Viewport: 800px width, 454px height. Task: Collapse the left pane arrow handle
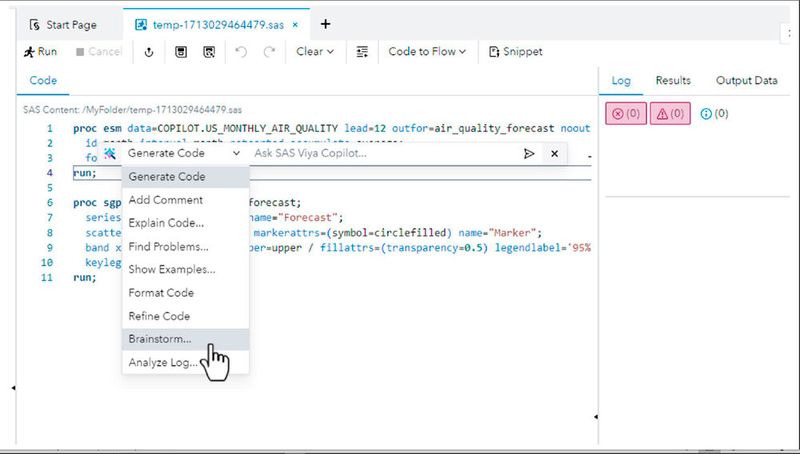click(13, 388)
